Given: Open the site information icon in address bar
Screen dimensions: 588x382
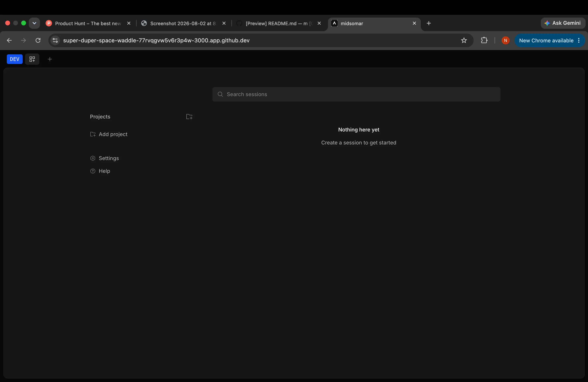Looking at the screenshot, I should coord(55,41).
